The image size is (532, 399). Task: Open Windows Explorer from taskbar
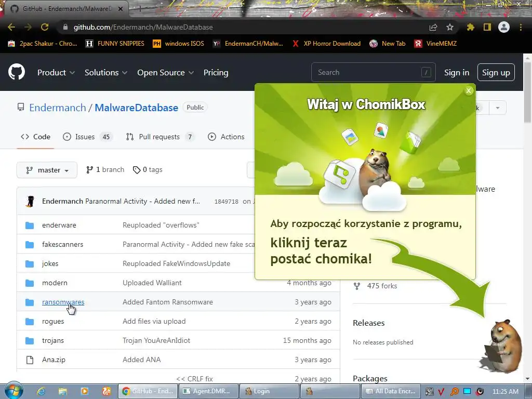pos(62,391)
